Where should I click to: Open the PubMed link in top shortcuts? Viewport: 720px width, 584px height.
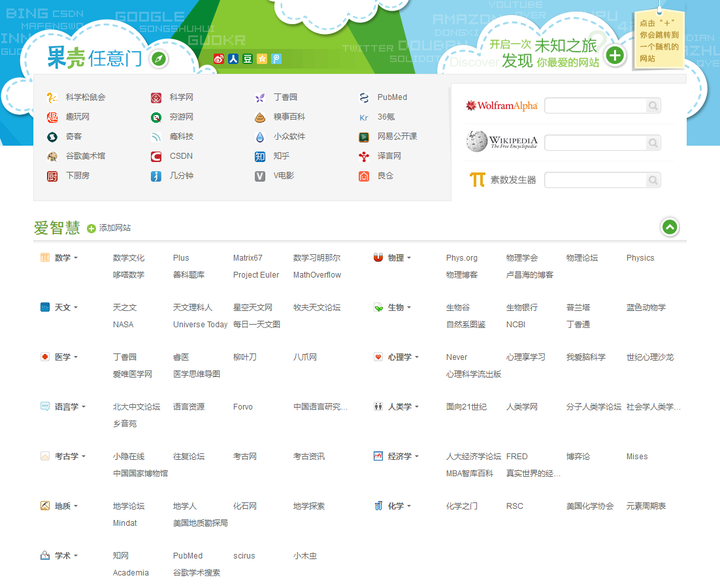click(x=391, y=98)
